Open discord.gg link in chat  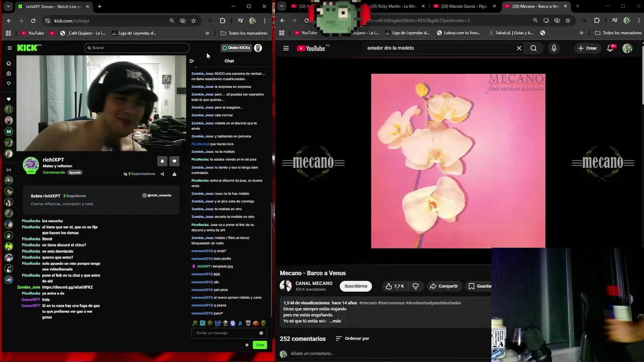click(x=67, y=287)
